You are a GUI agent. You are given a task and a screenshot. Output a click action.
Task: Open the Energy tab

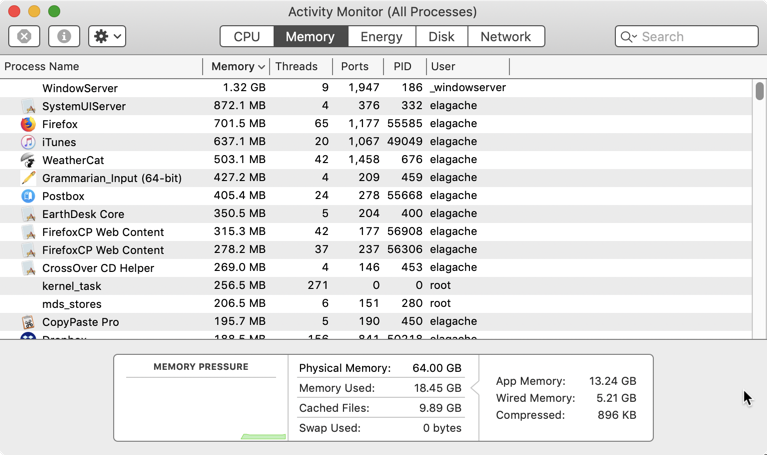point(382,37)
